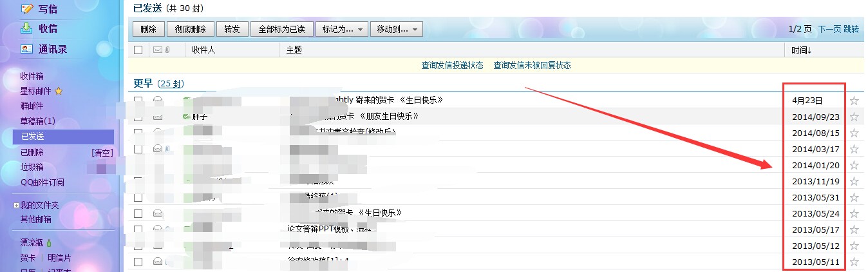
Task: Open the 星标邮件 folder
Action: click(36, 91)
